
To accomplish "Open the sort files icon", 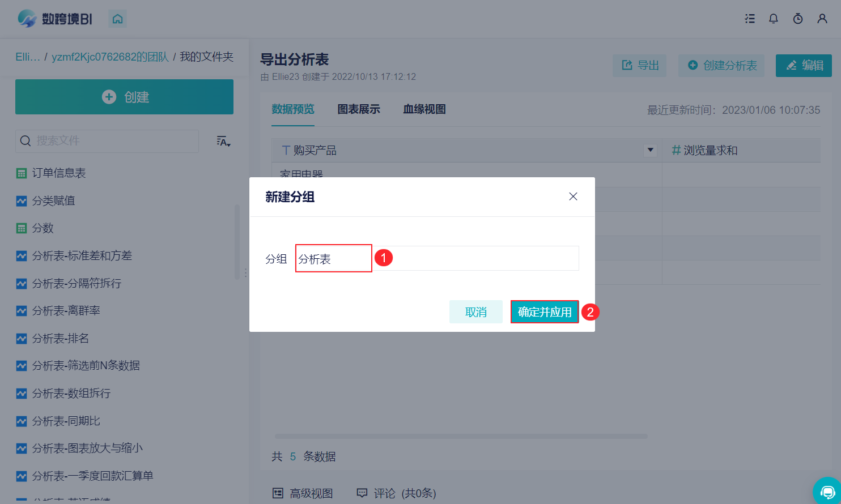I will tap(223, 141).
